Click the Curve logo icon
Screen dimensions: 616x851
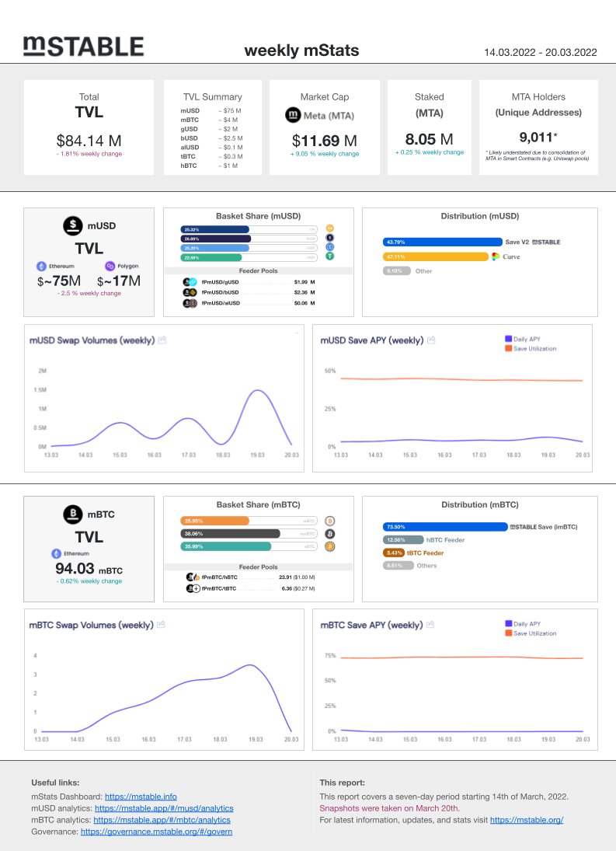click(x=496, y=256)
